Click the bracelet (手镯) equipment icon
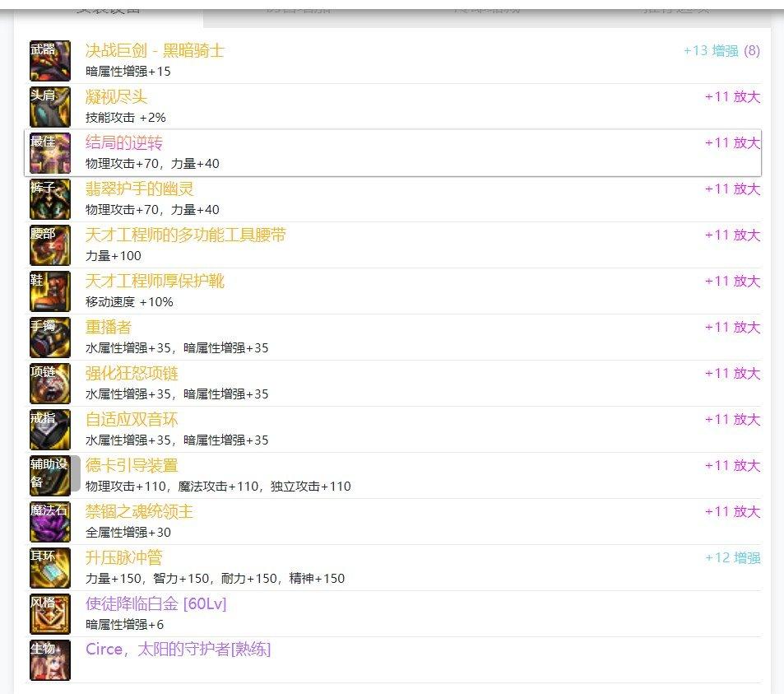Image resolution: width=784 pixels, height=694 pixels. [50, 337]
